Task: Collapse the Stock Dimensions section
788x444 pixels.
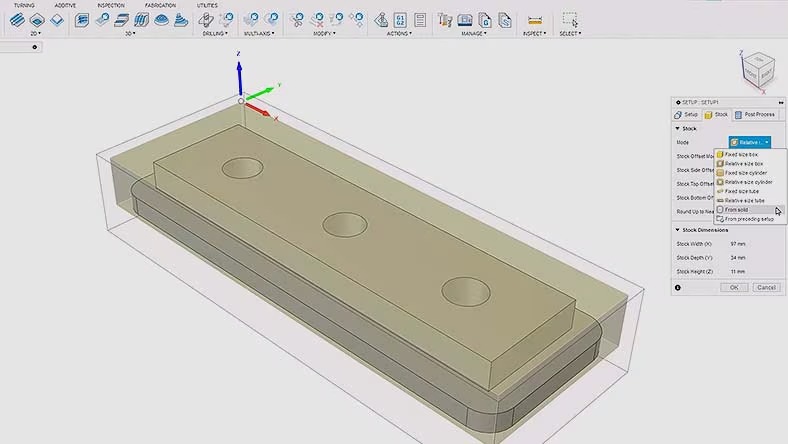Action: coord(677,230)
